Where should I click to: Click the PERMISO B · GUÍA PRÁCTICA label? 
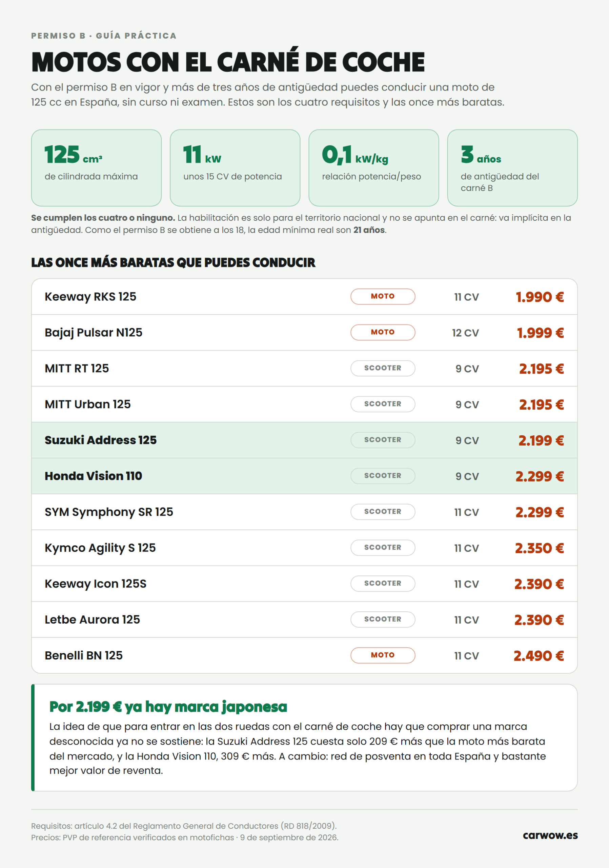point(104,36)
